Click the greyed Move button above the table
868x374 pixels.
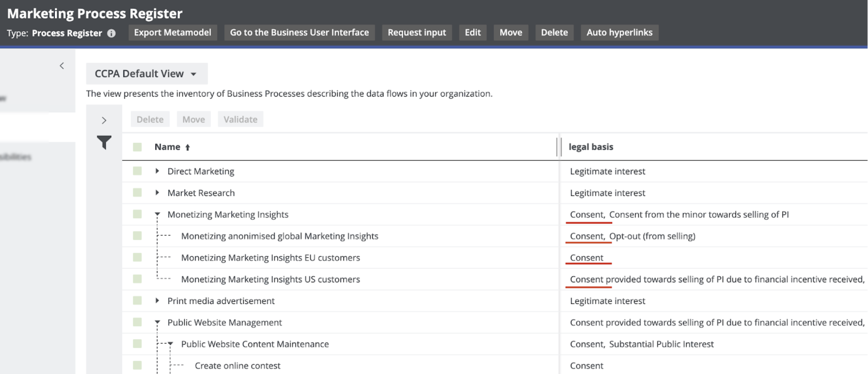pyautogui.click(x=193, y=119)
